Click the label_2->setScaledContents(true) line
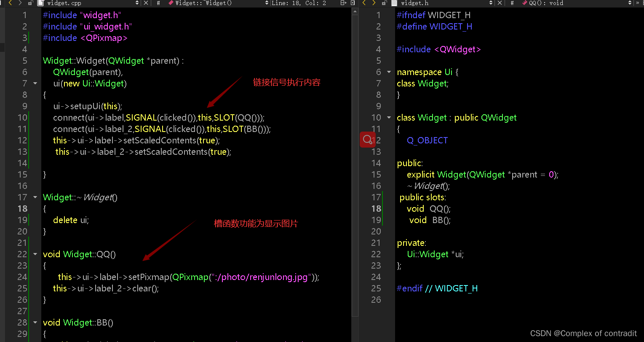This screenshot has width=644, height=342. tap(144, 151)
